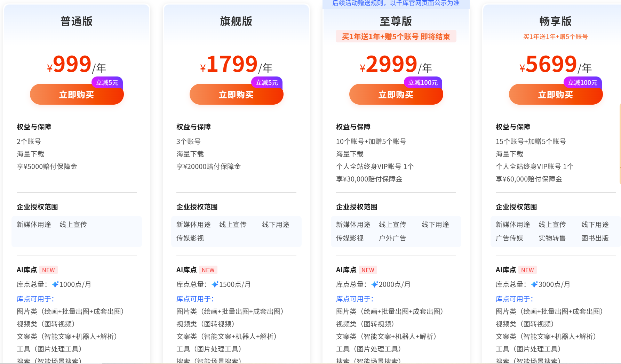Click 户外广告 under 至尊版 授权范围
The height and width of the screenshot is (364, 621).
coord(392,238)
